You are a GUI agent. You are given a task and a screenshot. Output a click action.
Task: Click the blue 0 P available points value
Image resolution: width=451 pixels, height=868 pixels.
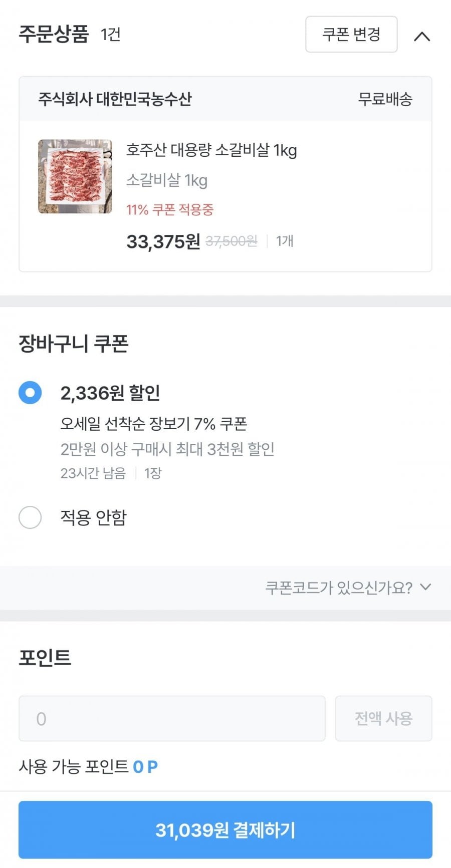click(x=145, y=766)
